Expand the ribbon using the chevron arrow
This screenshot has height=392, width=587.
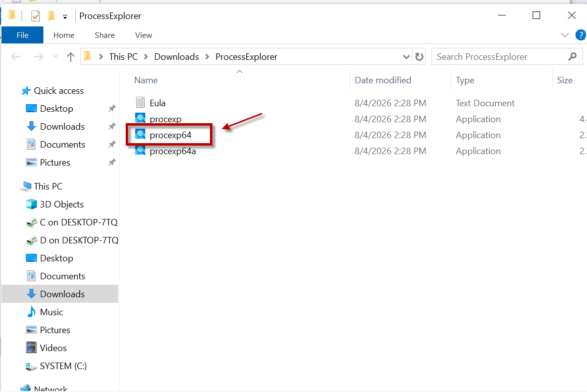(x=565, y=35)
